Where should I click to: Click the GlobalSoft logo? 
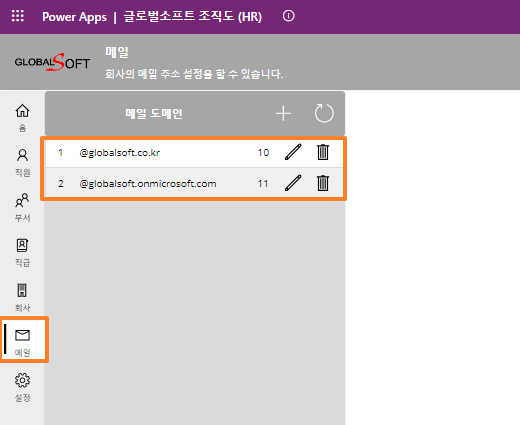pos(52,62)
